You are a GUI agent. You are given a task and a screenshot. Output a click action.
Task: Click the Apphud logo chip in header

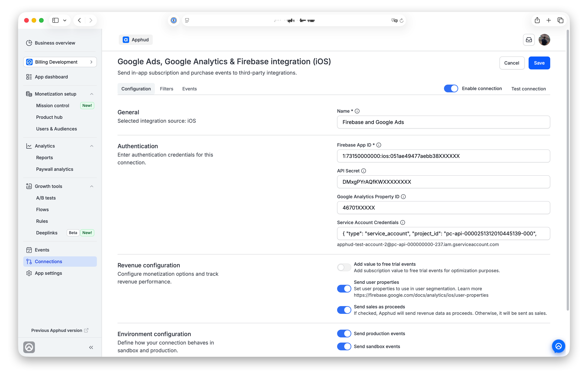(x=136, y=40)
